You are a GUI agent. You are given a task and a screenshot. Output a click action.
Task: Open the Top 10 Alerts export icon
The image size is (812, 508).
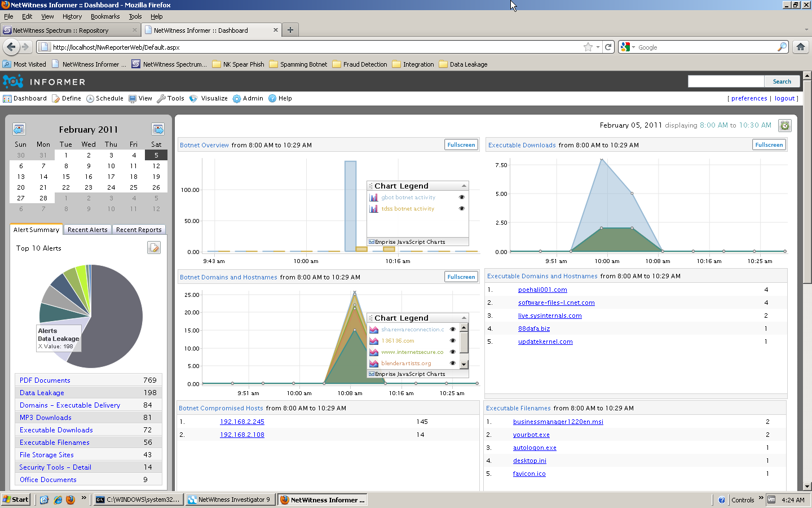coord(154,247)
